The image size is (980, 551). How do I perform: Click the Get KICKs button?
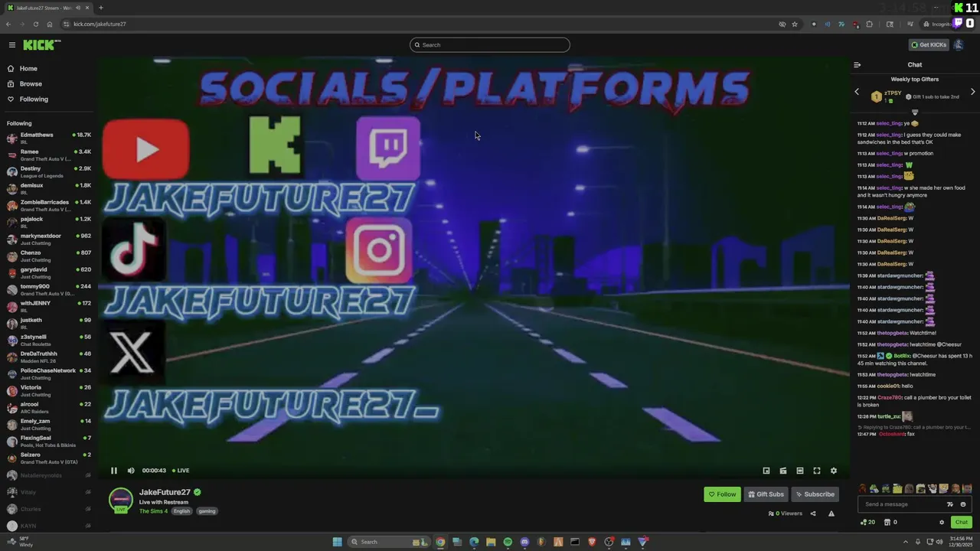coord(929,45)
